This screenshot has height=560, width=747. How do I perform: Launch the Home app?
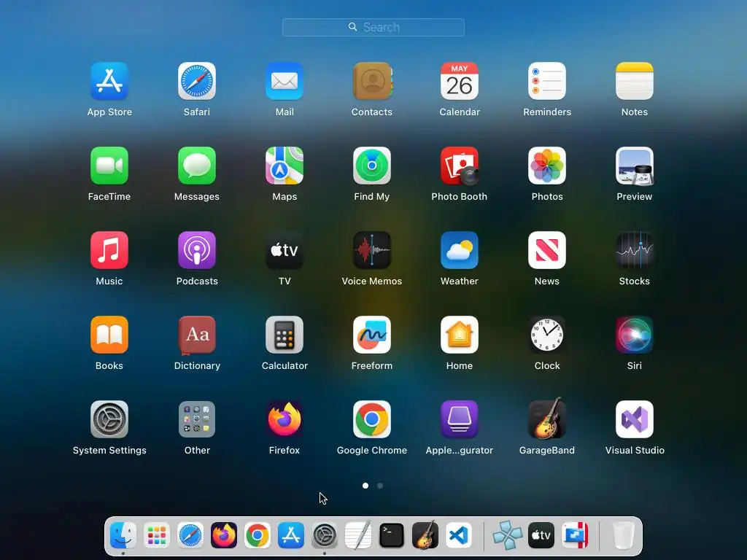click(460, 335)
